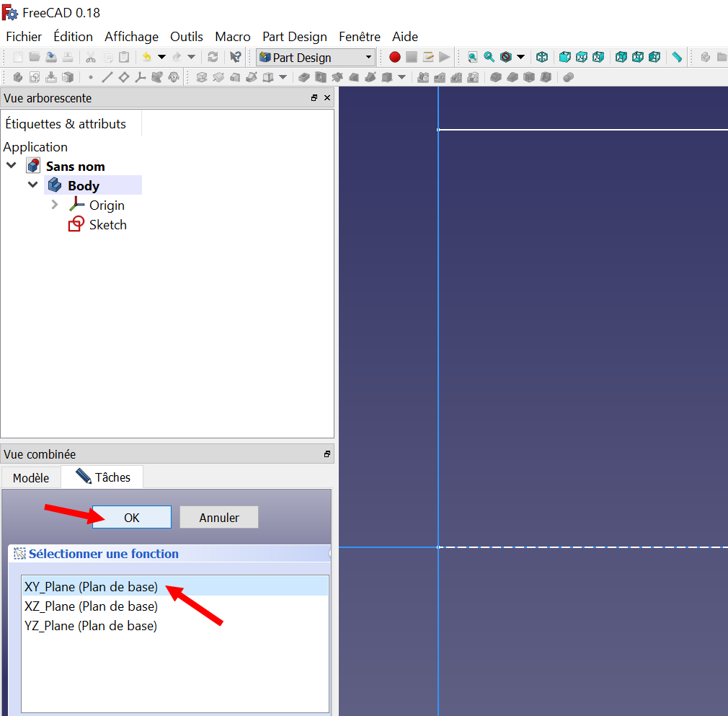Select the Polar pattern tool
728x716 pixels.
pyautogui.click(x=456, y=77)
